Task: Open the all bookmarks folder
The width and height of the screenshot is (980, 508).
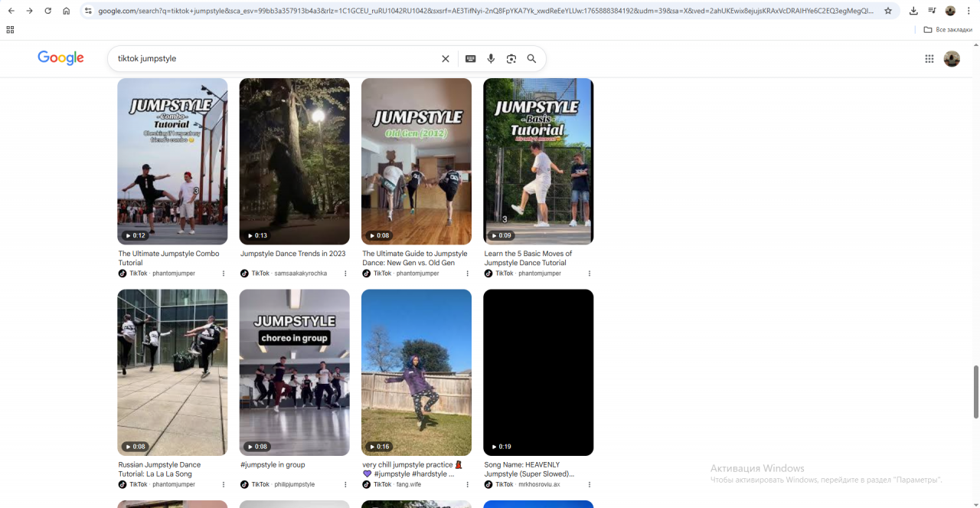Action: pos(948,29)
